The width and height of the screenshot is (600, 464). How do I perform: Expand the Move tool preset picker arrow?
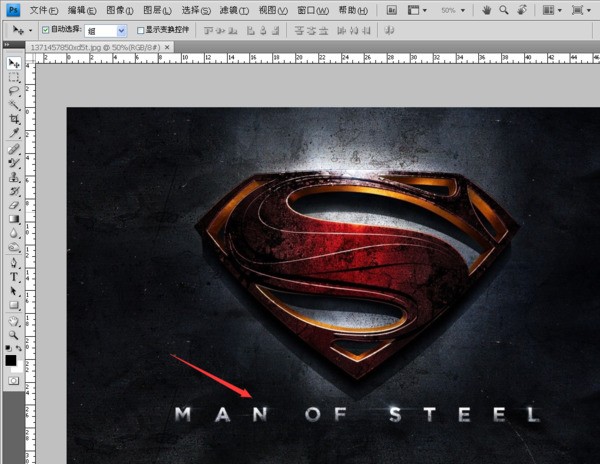pos(30,31)
